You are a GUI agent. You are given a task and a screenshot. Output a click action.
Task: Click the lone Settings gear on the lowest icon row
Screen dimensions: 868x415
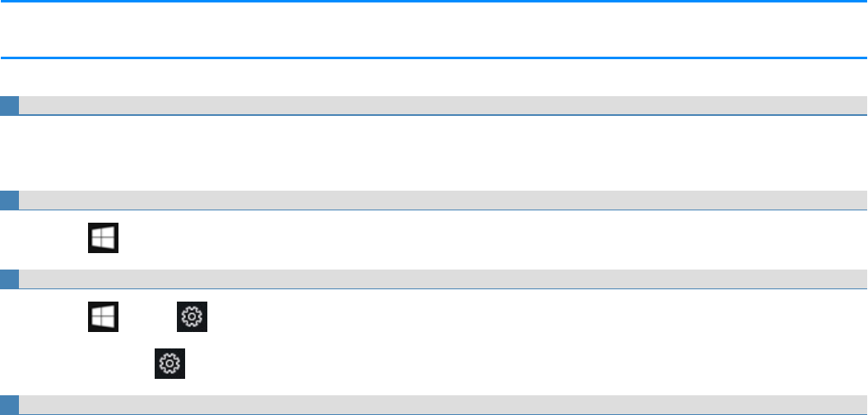pyautogui.click(x=170, y=363)
